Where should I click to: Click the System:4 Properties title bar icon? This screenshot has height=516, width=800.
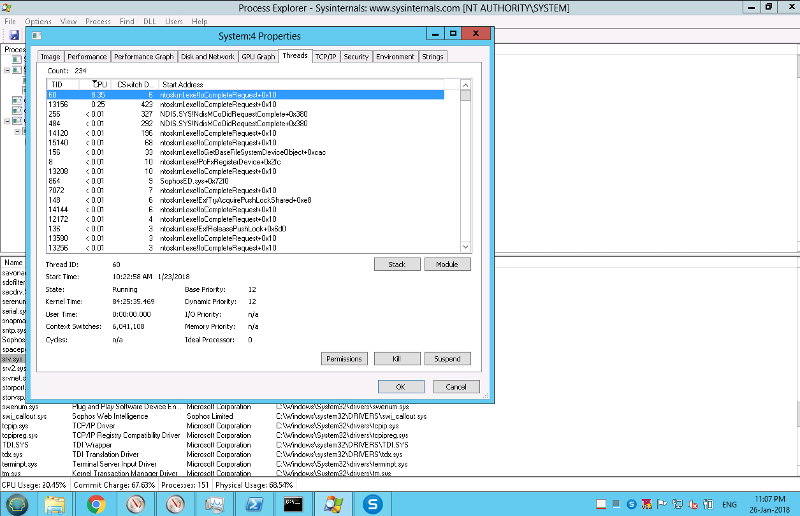(x=37, y=36)
